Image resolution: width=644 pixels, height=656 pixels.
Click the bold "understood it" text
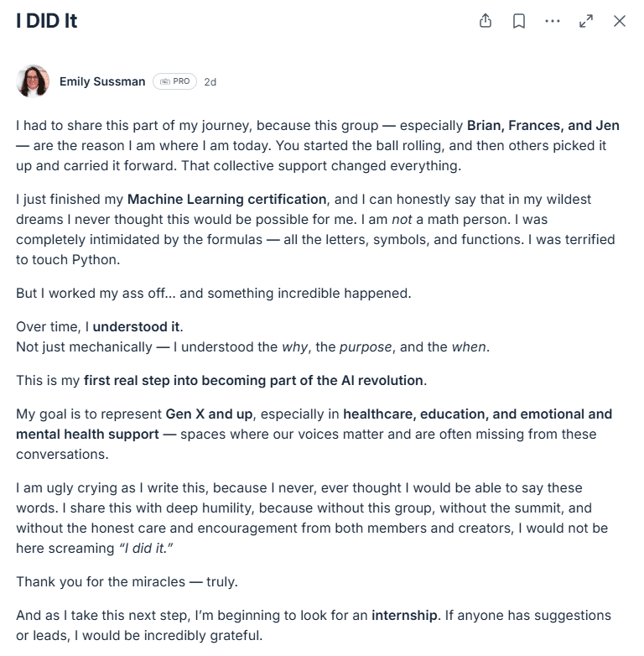pyautogui.click(x=138, y=327)
